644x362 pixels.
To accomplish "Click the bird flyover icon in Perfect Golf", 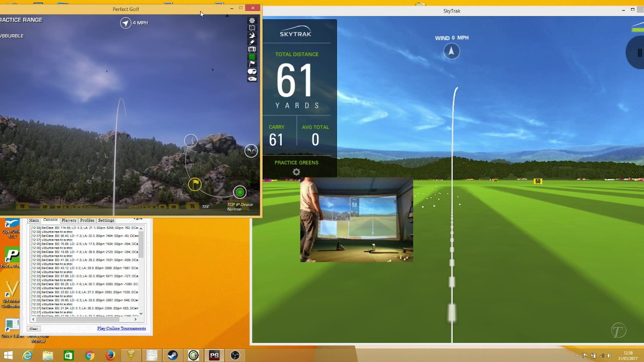I will [252, 35].
